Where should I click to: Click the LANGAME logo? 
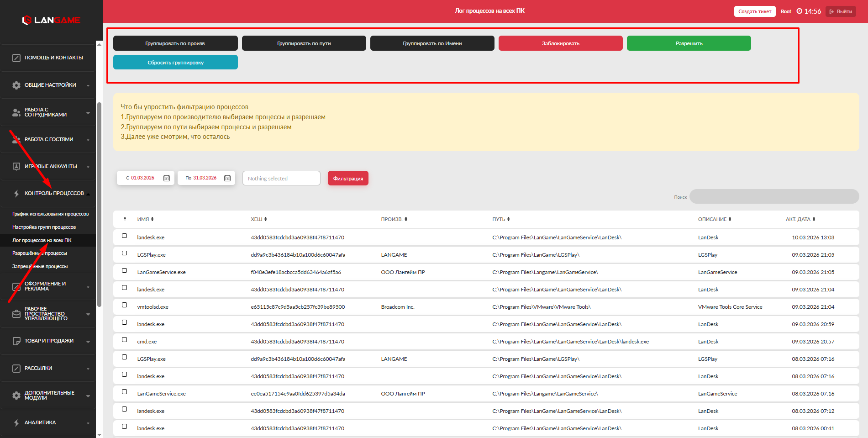(x=51, y=20)
